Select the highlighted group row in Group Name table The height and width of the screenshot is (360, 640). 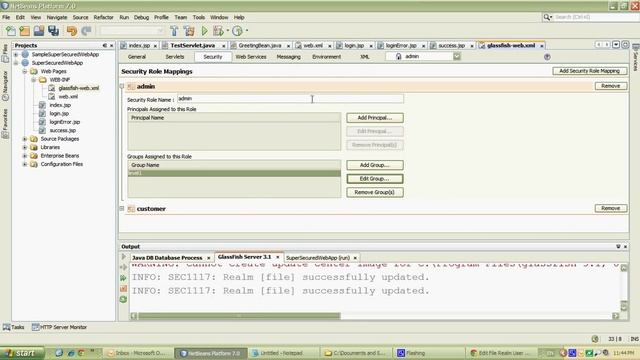tap(234, 173)
